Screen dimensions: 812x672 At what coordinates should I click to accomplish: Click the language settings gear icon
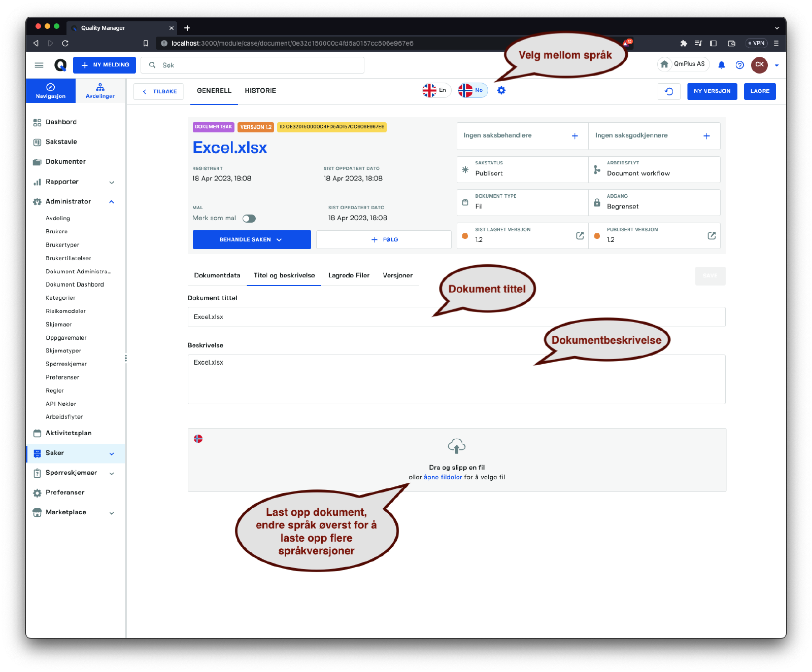coord(501,90)
